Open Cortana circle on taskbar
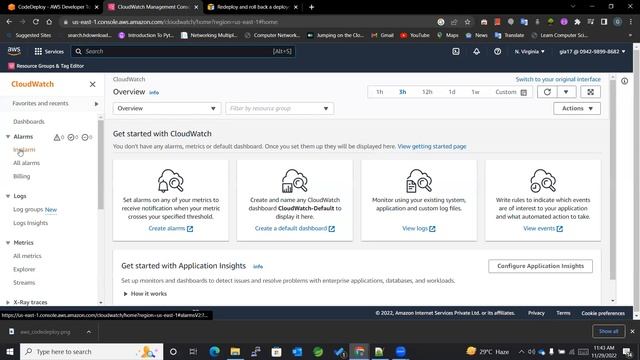Viewport: 640px width, 360px height. tap(173, 351)
